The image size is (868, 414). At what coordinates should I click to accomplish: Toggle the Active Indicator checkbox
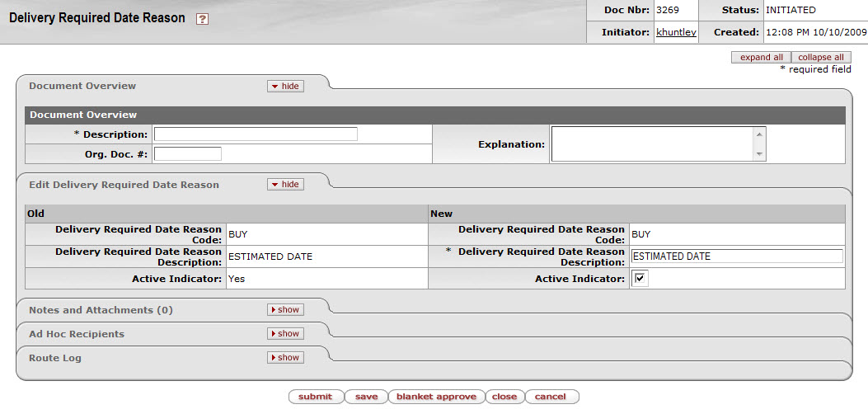coord(640,280)
